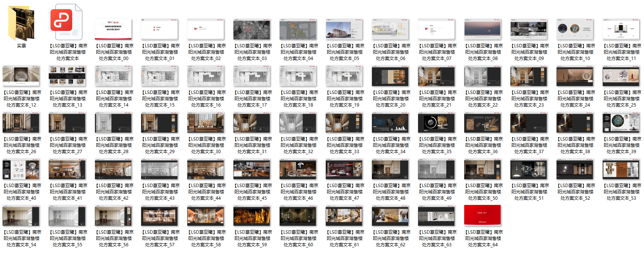Click the thumbnail for file ending _47
This screenshot has height=253, width=644.
tap(344, 170)
